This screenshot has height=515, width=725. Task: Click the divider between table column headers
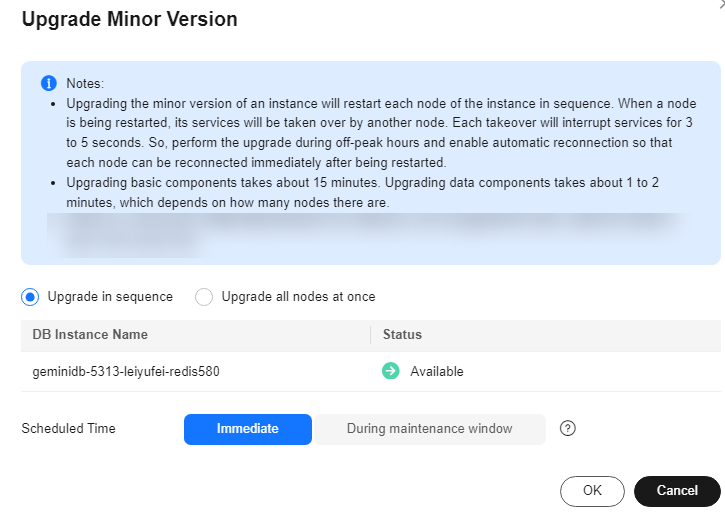pyautogui.click(x=370, y=335)
